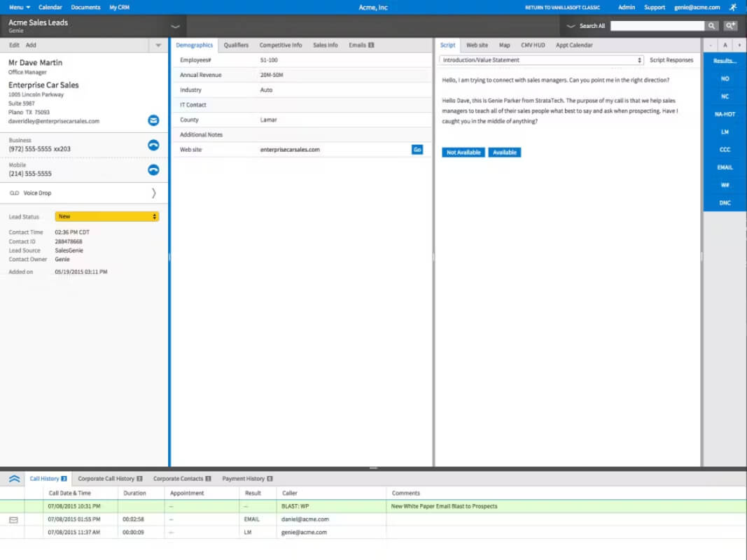Screen dimensions: 747x560
Task: Select the DNC result code
Action: coord(725,203)
